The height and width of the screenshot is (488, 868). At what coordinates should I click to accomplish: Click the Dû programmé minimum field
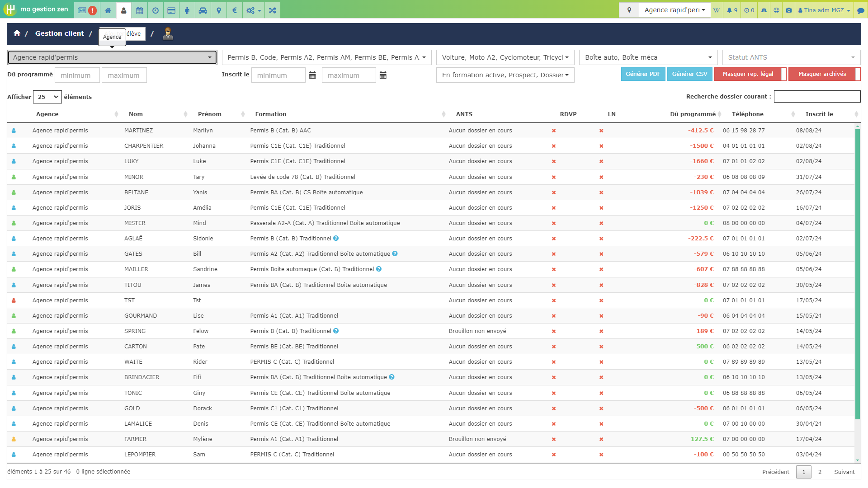[77, 75]
